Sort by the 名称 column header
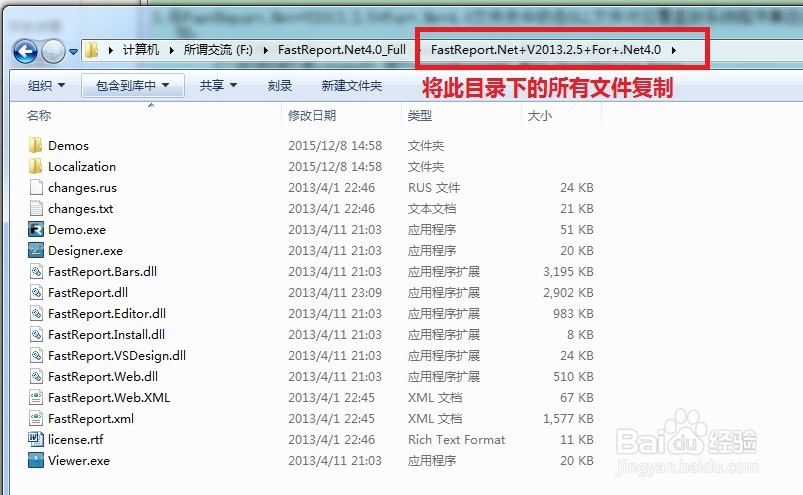This screenshot has height=495, width=803. [x=39, y=116]
